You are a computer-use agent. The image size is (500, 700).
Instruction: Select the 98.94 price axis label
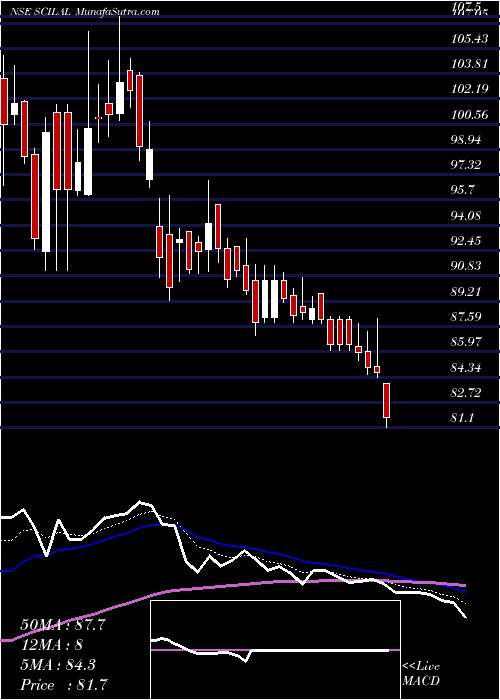tap(467, 140)
